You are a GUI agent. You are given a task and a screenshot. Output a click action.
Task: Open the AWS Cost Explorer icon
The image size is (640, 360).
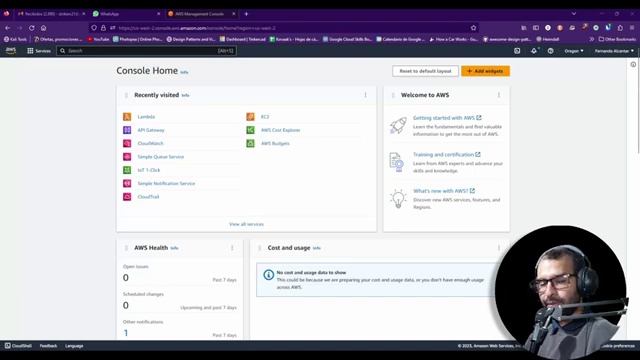250,130
